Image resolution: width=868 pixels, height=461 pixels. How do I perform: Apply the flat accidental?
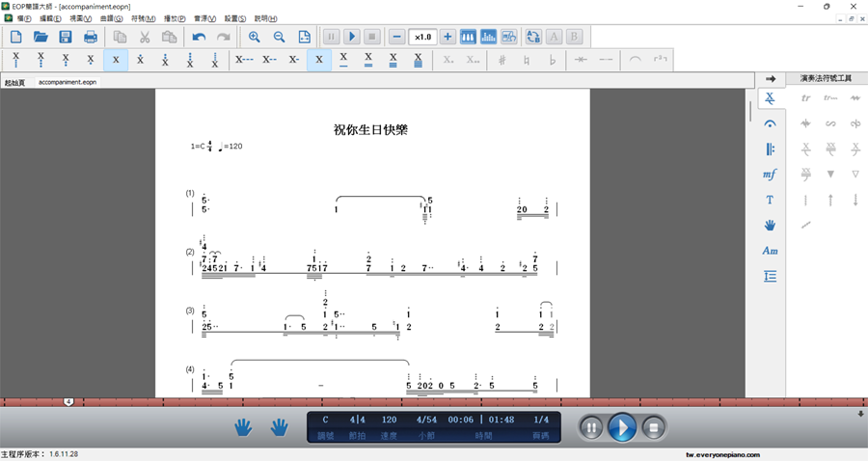click(x=552, y=60)
